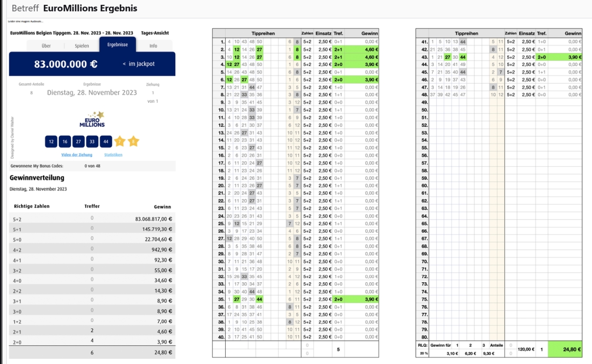Click row number '35.' in the Tippreihen table
Screen dimensions: 592x364
[x=221, y=299]
